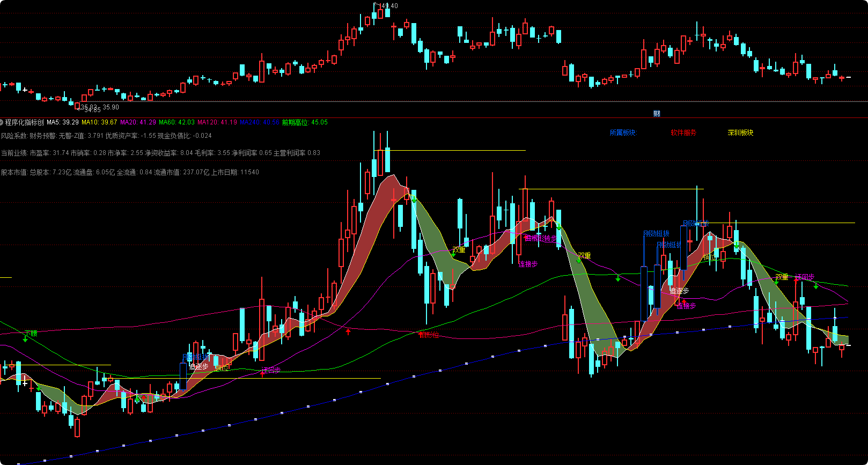Click the green 下腰 down-arrow signal
The height and width of the screenshot is (465, 868).
click(25, 339)
